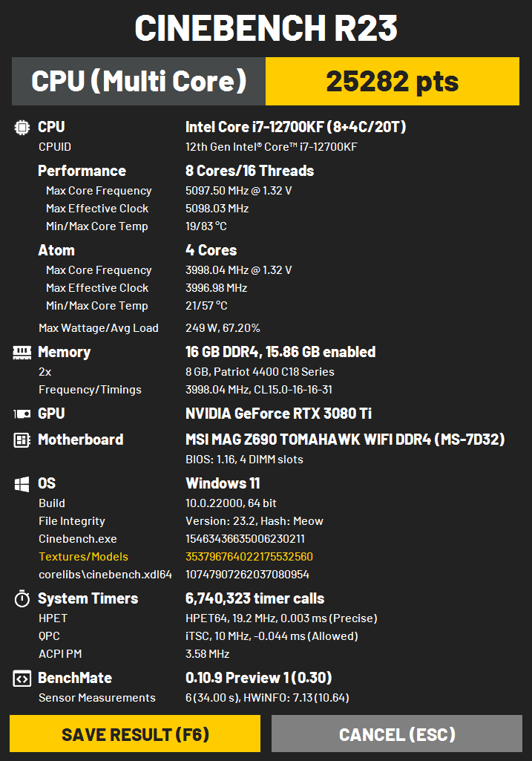The image size is (532, 761).
Task: Click the 249 W, 67.20% value
Action: (x=223, y=328)
